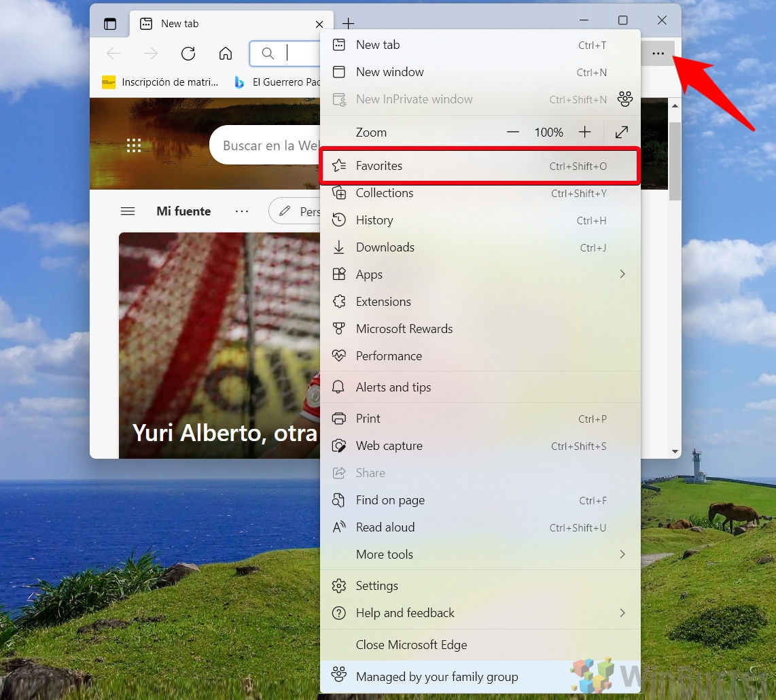Select Find on page menu item
Viewport: 776px width, 700px height.
(480, 500)
